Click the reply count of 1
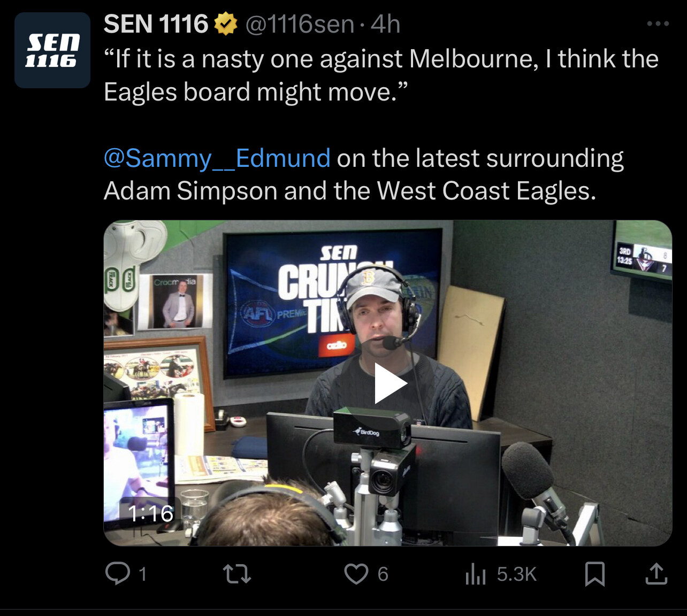This screenshot has height=616, width=687. tap(142, 574)
